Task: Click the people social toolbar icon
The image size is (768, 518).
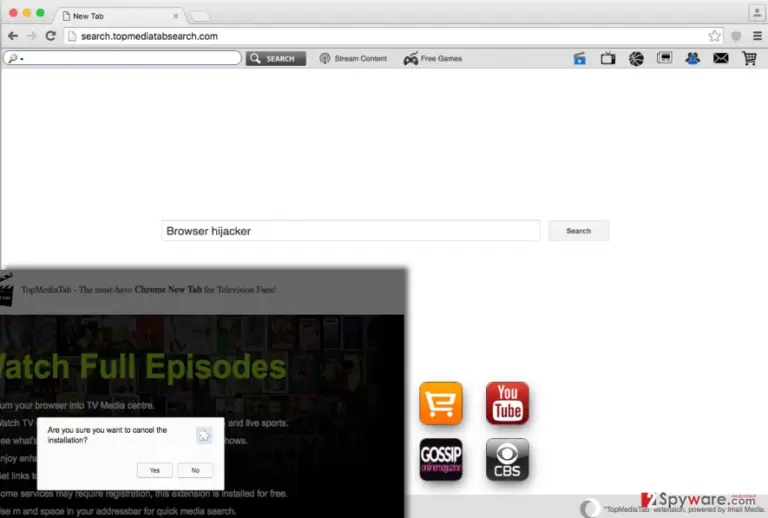Action: [693, 59]
